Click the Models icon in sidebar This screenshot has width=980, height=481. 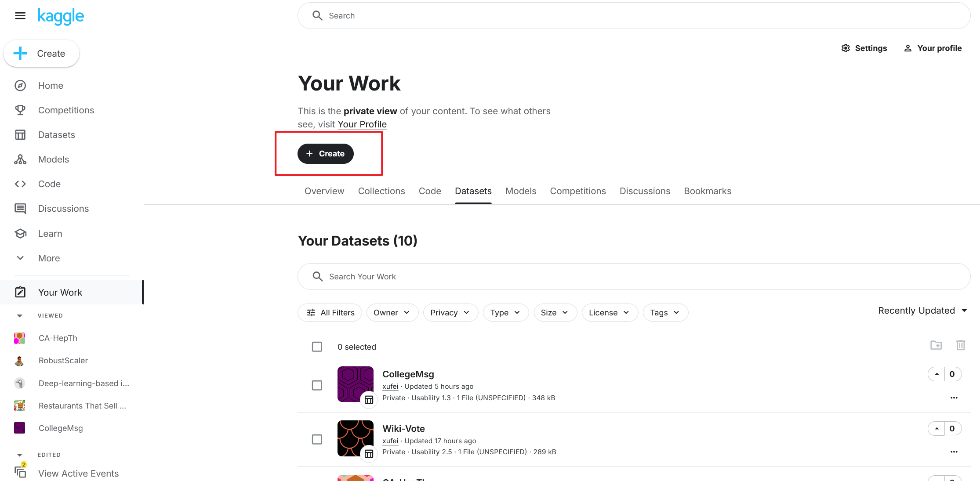[20, 159]
